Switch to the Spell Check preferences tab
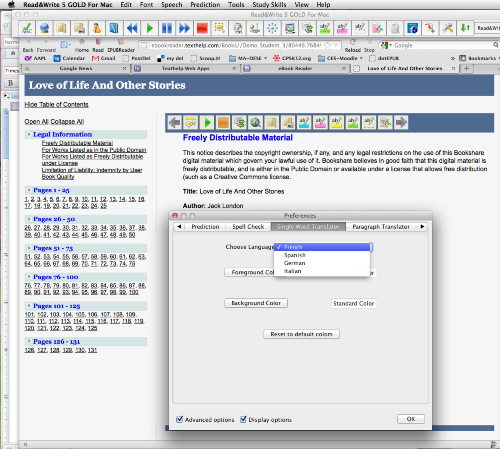500x449 pixels. pyautogui.click(x=248, y=227)
